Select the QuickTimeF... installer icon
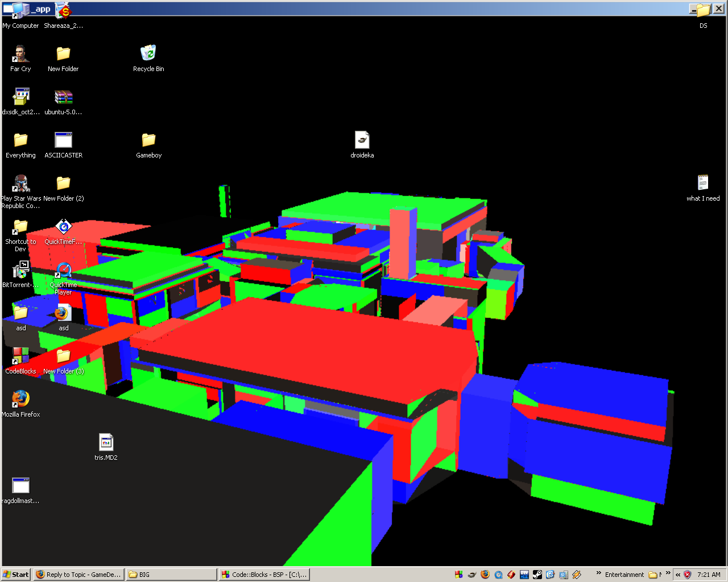The image size is (728, 582). (x=63, y=231)
